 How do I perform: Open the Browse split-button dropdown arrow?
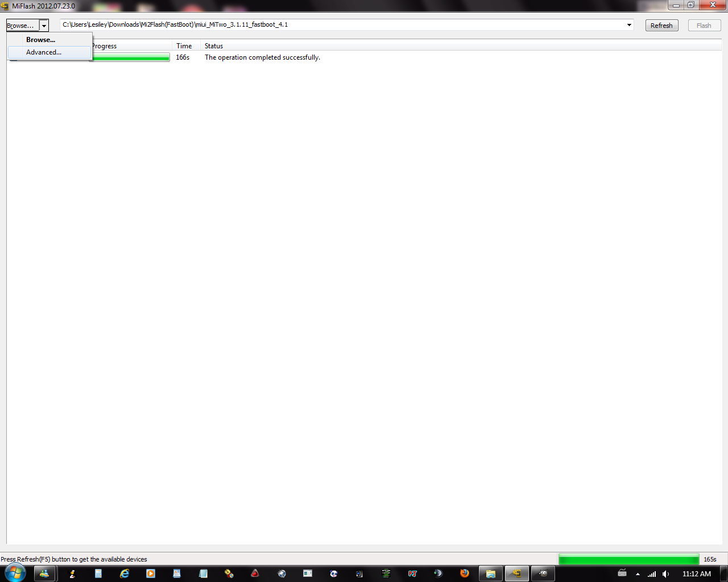coord(44,26)
